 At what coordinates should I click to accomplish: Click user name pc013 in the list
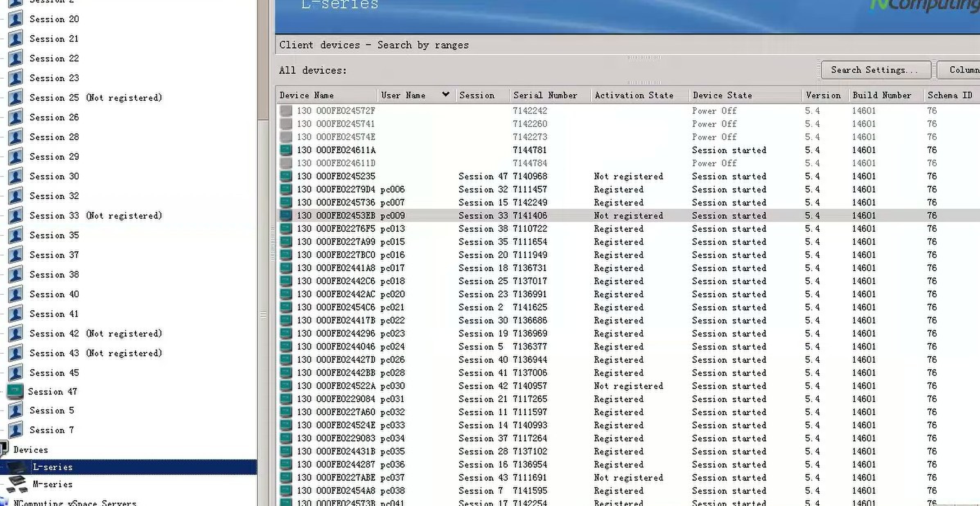pyautogui.click(x=392, y=228)
